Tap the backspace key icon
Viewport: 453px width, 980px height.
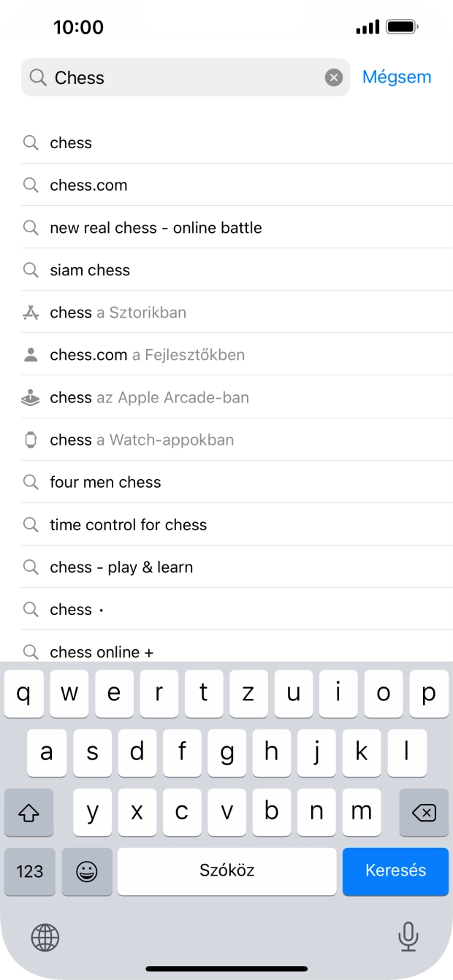coord(424,812)
